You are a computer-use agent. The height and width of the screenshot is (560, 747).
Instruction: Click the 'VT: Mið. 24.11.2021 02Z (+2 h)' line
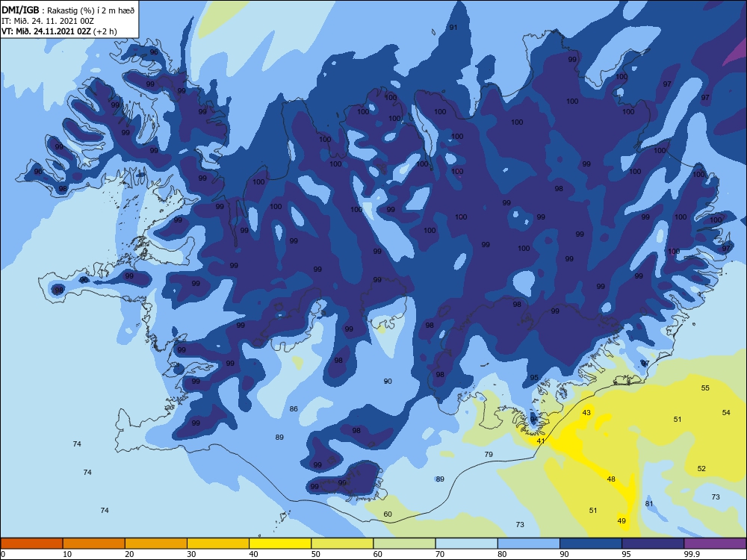[x=59, y=31]
